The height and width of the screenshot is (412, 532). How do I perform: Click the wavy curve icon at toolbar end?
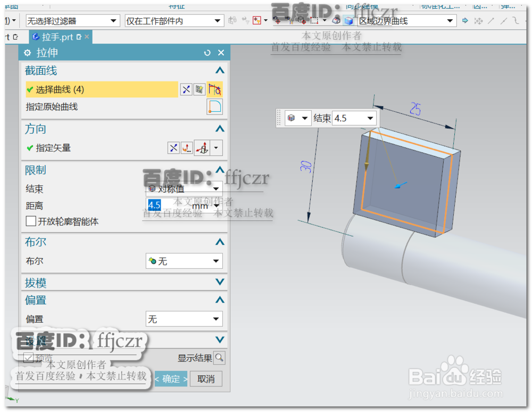[516, 21]
